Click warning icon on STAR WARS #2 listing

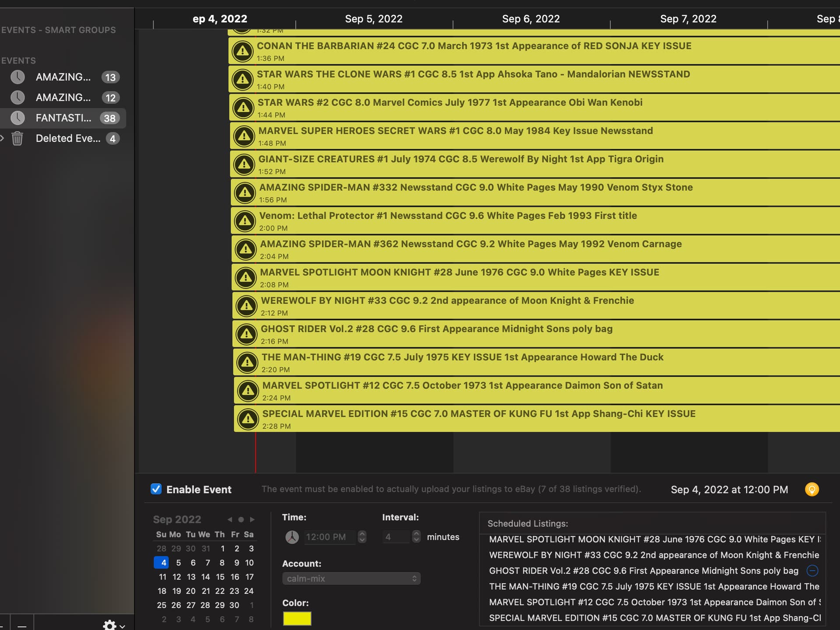[x=243, y=108]
